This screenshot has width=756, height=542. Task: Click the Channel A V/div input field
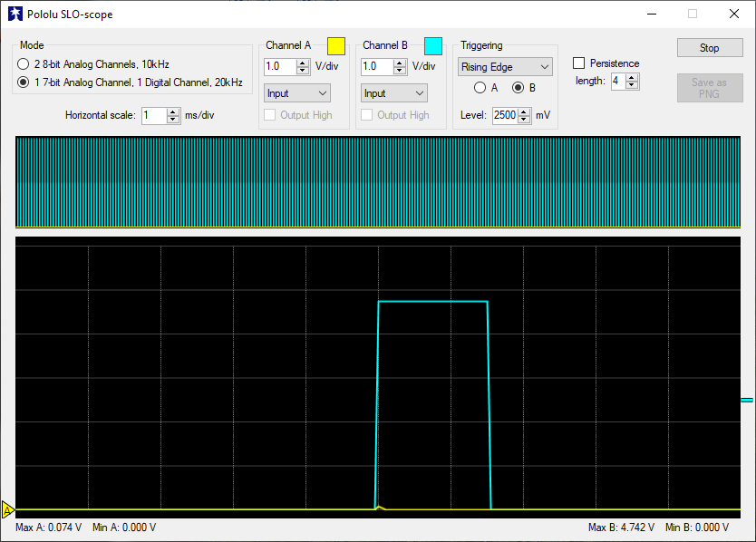(280, 66)
